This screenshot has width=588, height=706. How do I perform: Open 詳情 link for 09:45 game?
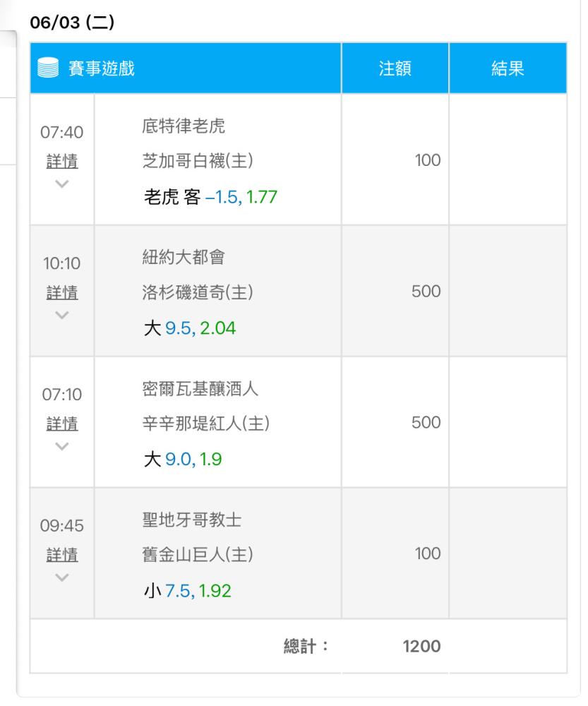pyautogui.click(x=62, y=555)
